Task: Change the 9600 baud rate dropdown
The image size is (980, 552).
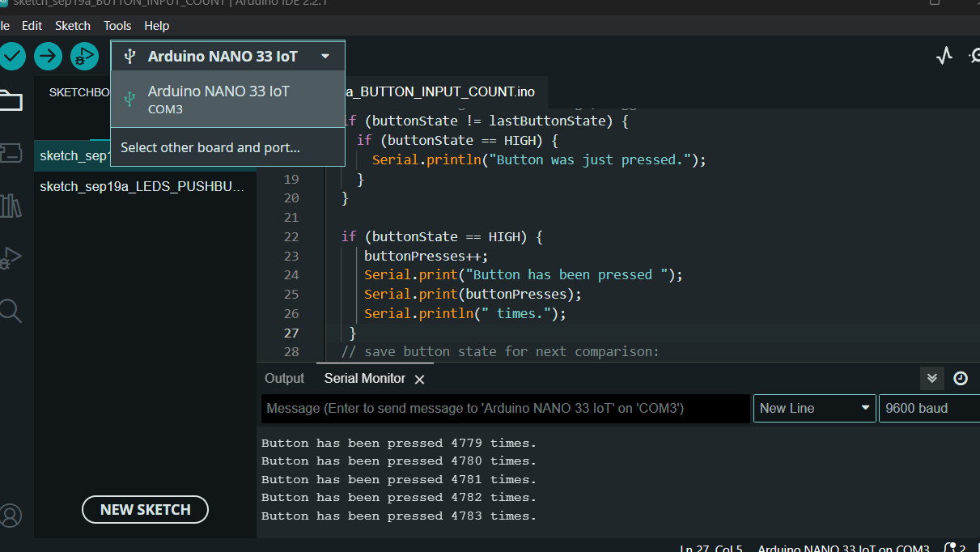Action: point(928,409)
